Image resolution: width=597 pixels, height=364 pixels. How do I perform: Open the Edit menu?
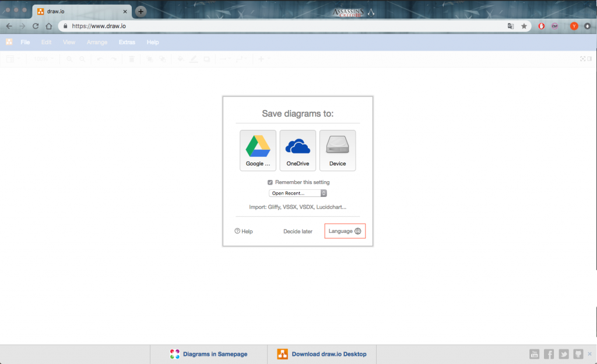47,42
